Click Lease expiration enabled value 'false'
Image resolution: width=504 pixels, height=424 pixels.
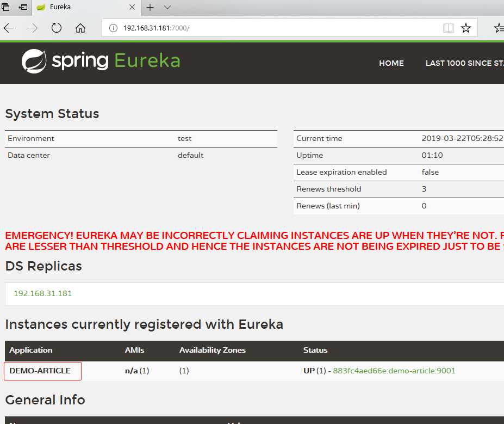click(x=430, y=172)
